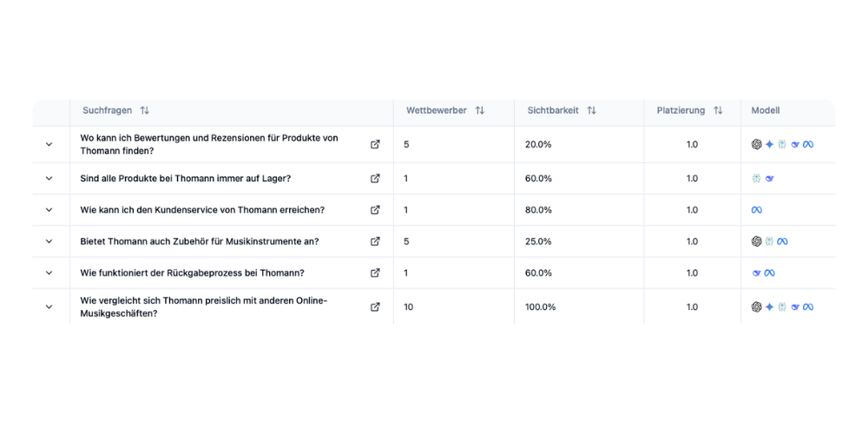868x434 pixels.
Task: Open external link for the stock availability query
Action: pos(375,179)
